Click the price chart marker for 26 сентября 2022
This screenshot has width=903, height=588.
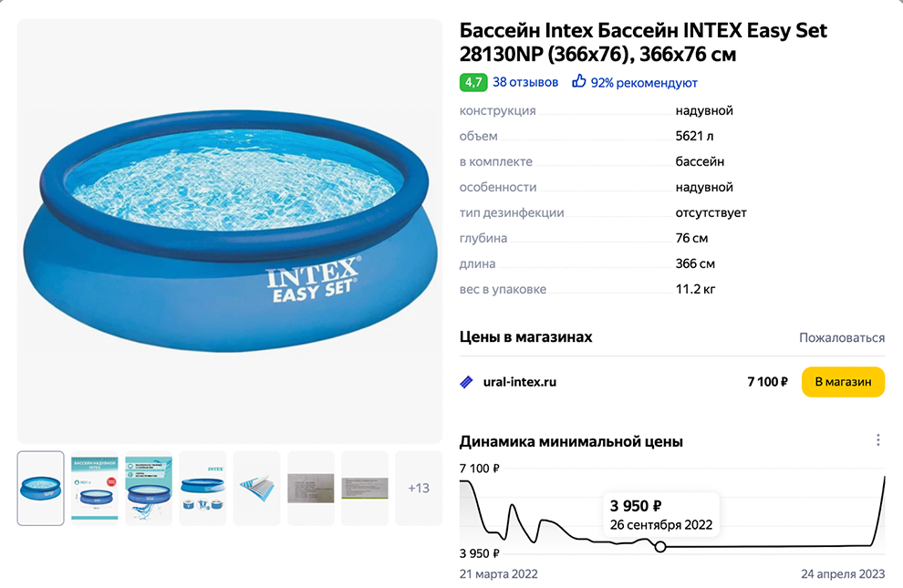coord(660,546)
